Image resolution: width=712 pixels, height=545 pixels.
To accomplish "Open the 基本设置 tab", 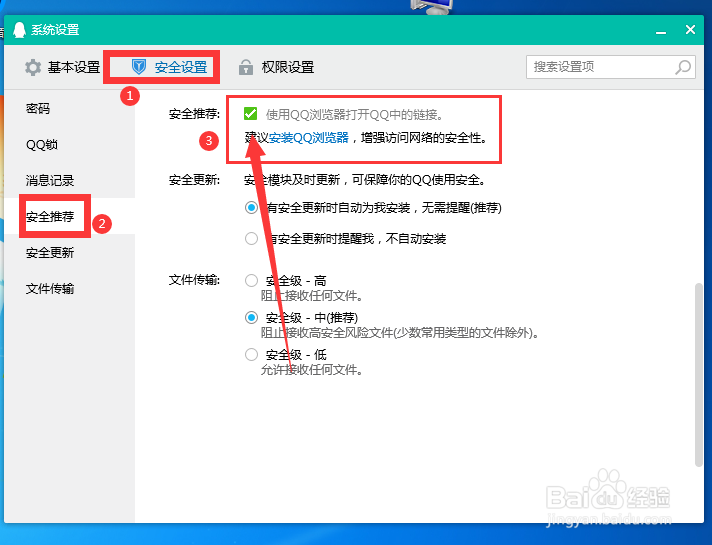I will pyautogui.click(x=63, y=67).
